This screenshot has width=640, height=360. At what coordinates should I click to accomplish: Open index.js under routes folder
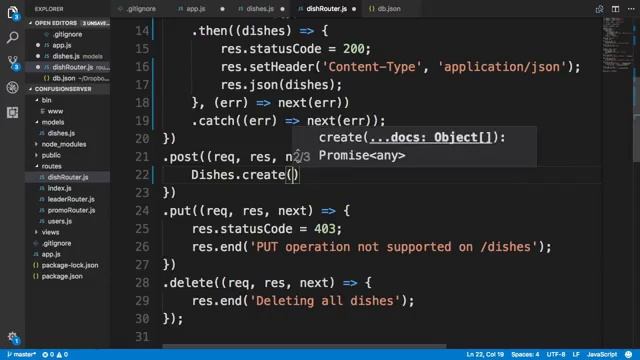tap(59, 188)
